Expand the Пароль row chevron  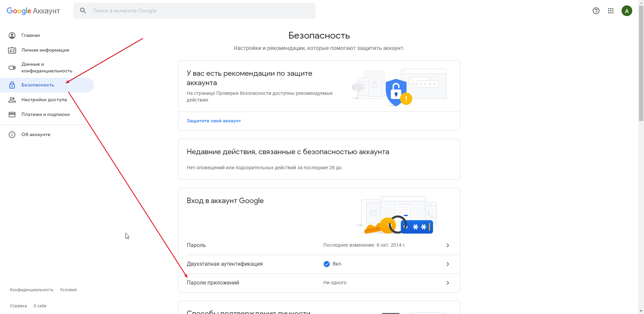(x=448, y=245)
